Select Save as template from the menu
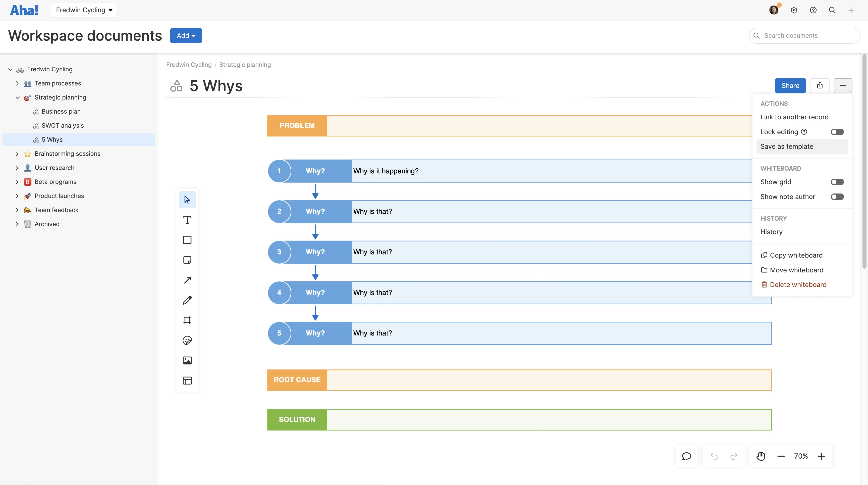The image size is (868, 485). (786, 147)
